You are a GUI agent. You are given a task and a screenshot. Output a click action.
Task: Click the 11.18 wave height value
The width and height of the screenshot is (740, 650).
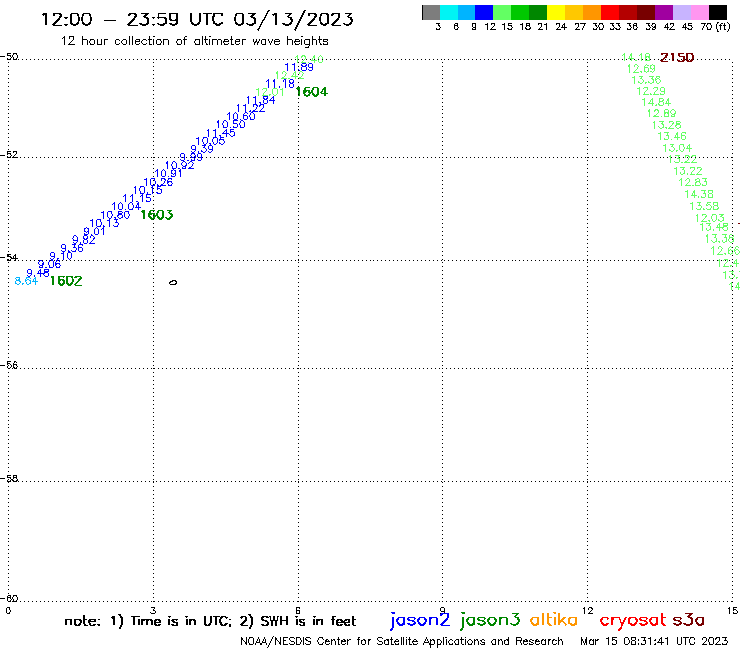pyautogui.click(x=280, y=84)
